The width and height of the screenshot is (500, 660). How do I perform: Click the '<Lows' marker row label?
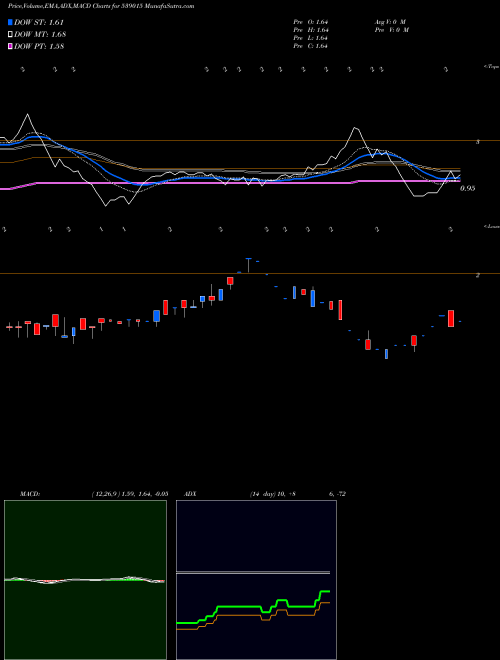pyautogui.click(x=491, y=226)
